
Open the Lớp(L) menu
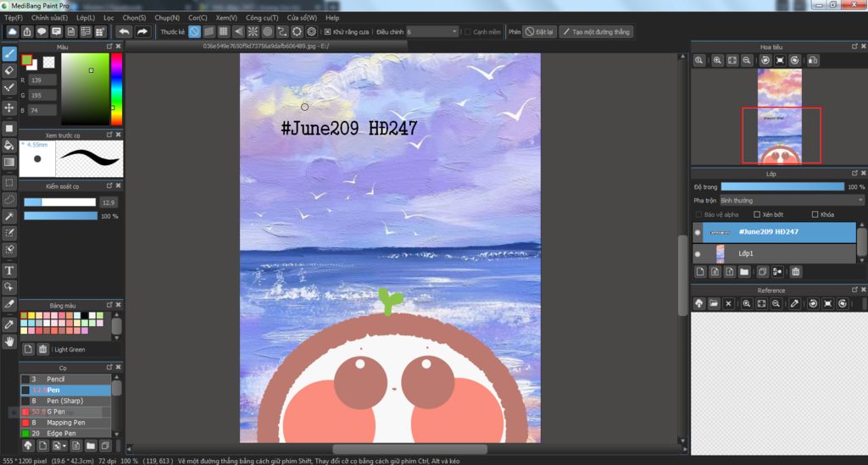tap(86, 18)
